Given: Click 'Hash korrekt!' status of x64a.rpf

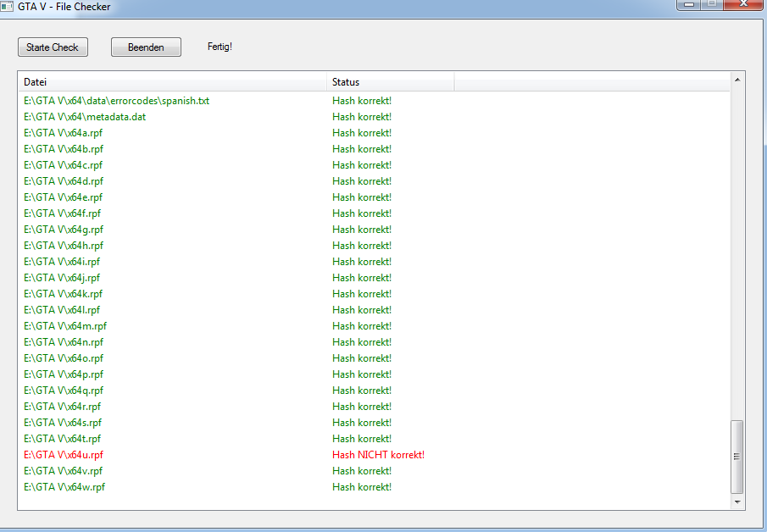Looking at the screenshot, I should click(362, 133).
